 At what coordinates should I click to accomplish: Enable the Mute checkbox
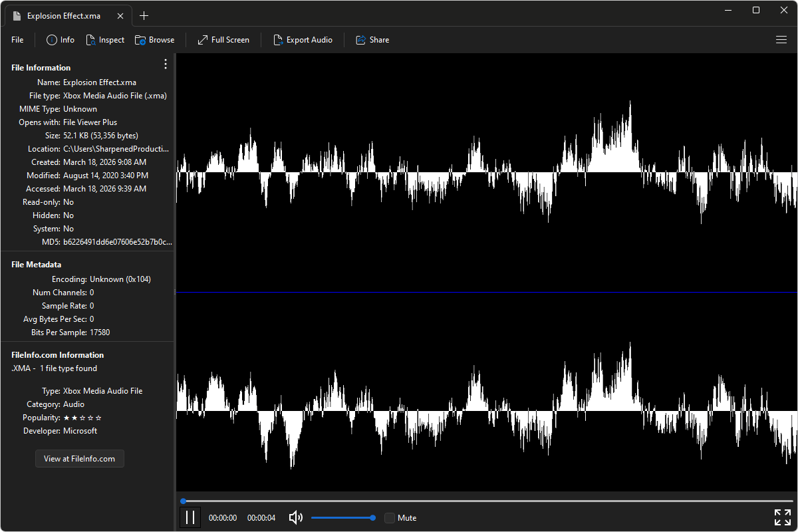point(389,517)
